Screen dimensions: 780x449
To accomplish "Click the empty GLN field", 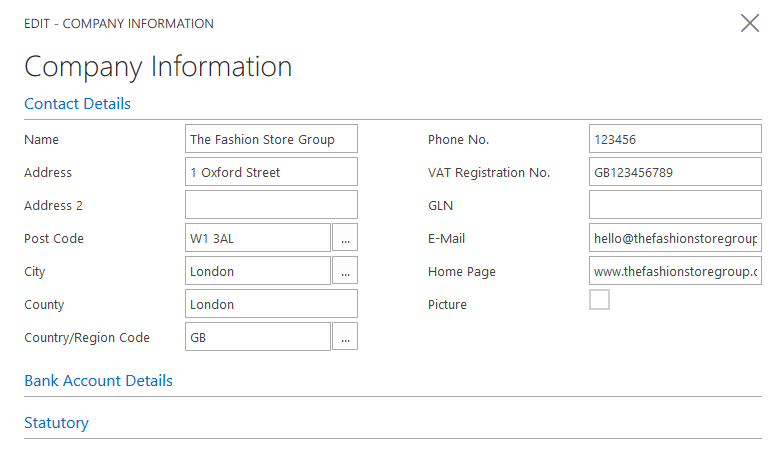I will pyautogui.click(x=675, y=205).
